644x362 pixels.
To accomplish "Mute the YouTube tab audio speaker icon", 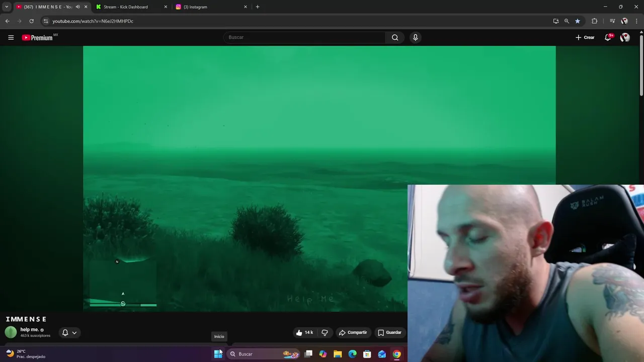I will (78, 7).
